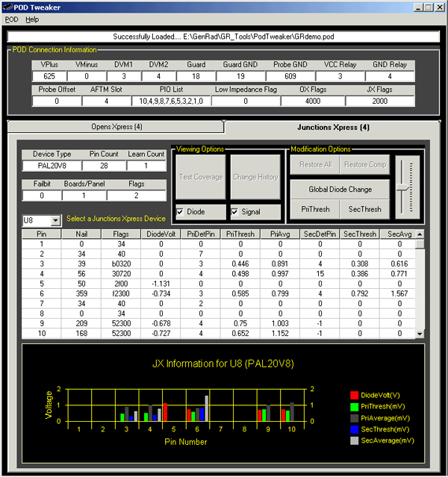This screenshot has height=477, width=448.
Task: Click the Guard GND field showing 19
Action: pyautogui.click(x=240, y=76)
